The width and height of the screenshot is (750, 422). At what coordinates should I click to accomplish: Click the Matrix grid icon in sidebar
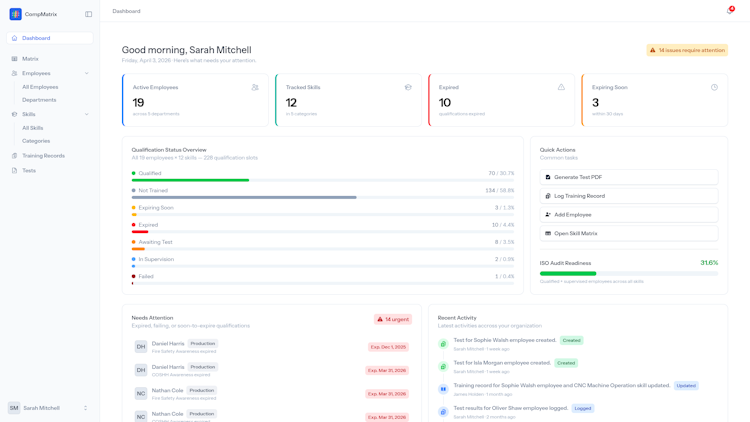[x=14, y=59]
